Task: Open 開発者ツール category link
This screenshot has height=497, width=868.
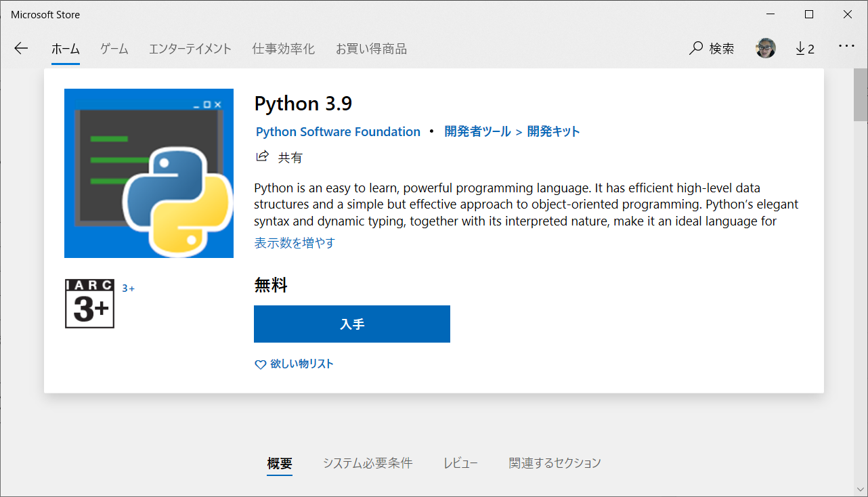Action: [477, 132]
